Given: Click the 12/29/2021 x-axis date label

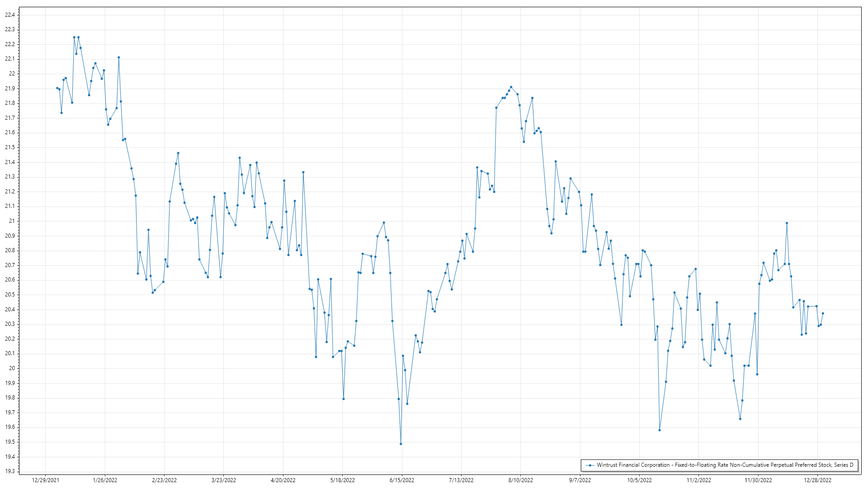Looking at the screenshot, I should [x=46, y=480].
